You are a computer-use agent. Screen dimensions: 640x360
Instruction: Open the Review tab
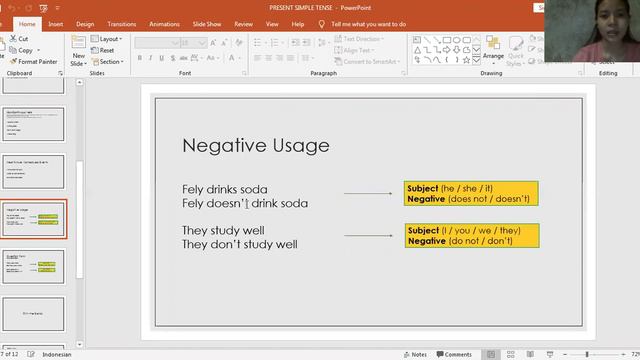point(243,24)
